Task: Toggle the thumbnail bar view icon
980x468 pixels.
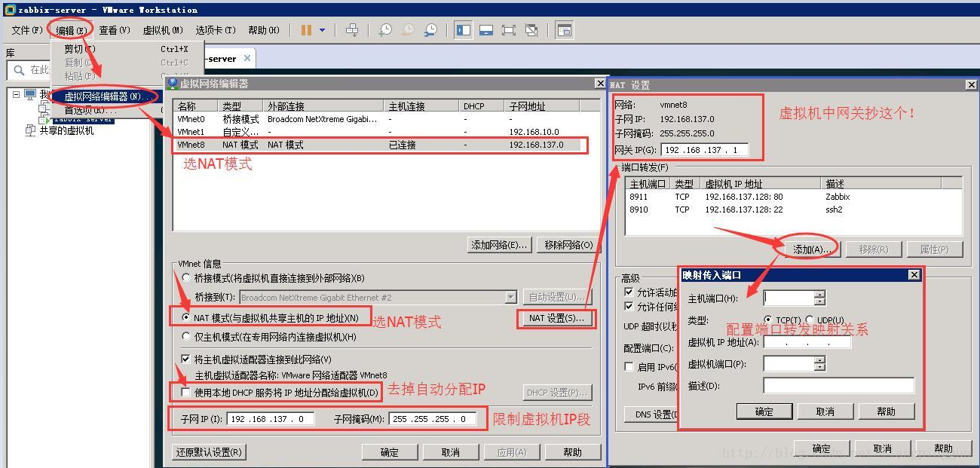Action: [486, 30]
